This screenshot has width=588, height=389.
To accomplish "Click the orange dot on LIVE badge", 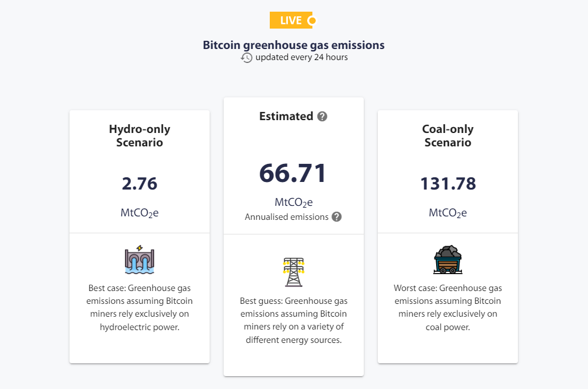I will click(x=312, y=21).
